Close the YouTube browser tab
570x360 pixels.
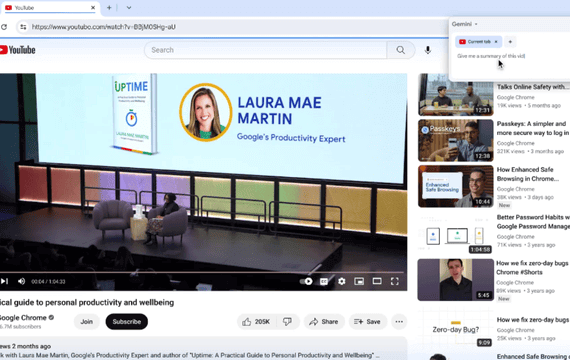[93, 8]
